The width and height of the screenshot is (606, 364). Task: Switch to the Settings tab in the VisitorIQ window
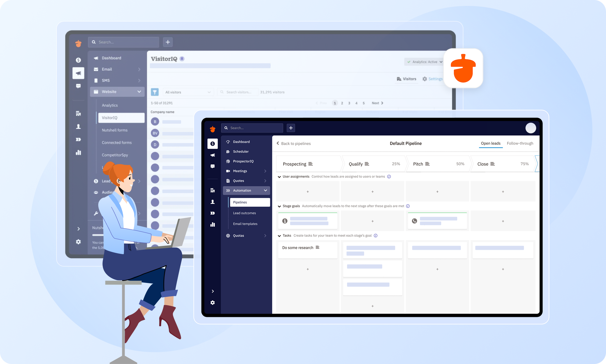click(x=432, y=79)
